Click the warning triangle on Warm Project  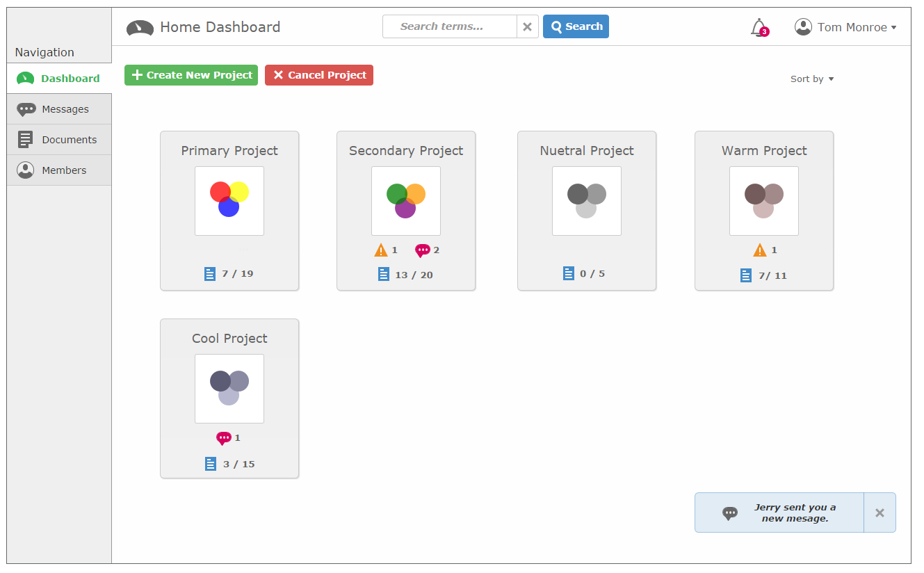click(x=760, y=250)
